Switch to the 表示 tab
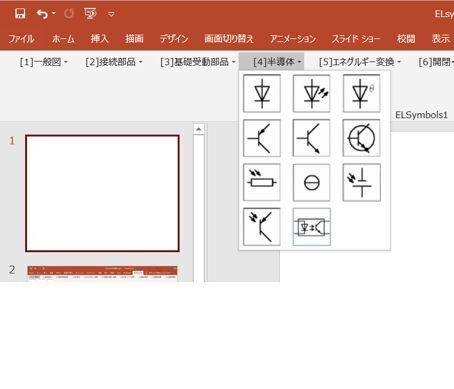The width and height of the screenshot is (454, 389). (x=441, y=39)
